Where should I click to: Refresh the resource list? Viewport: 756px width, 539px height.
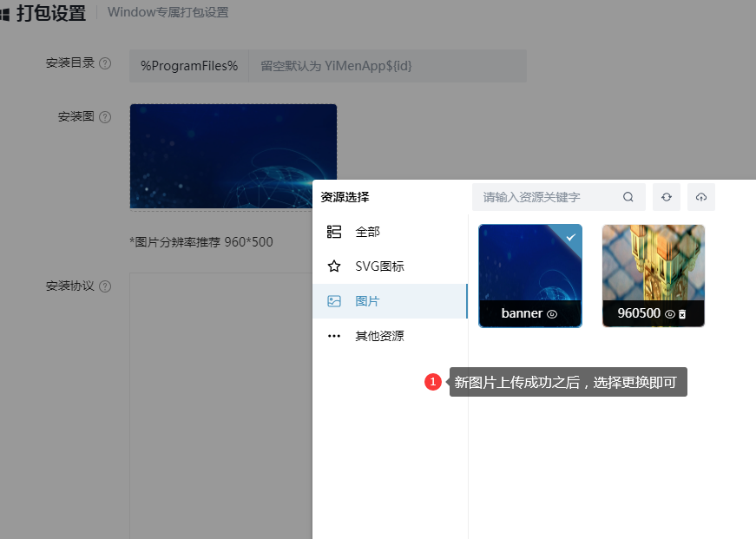coord(667,197)
